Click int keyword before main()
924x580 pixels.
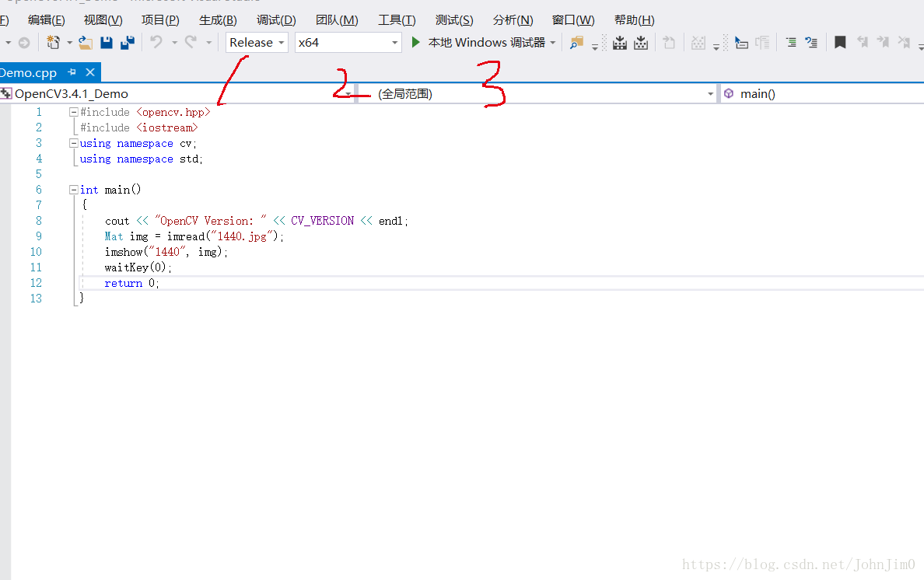pos(89,190)
